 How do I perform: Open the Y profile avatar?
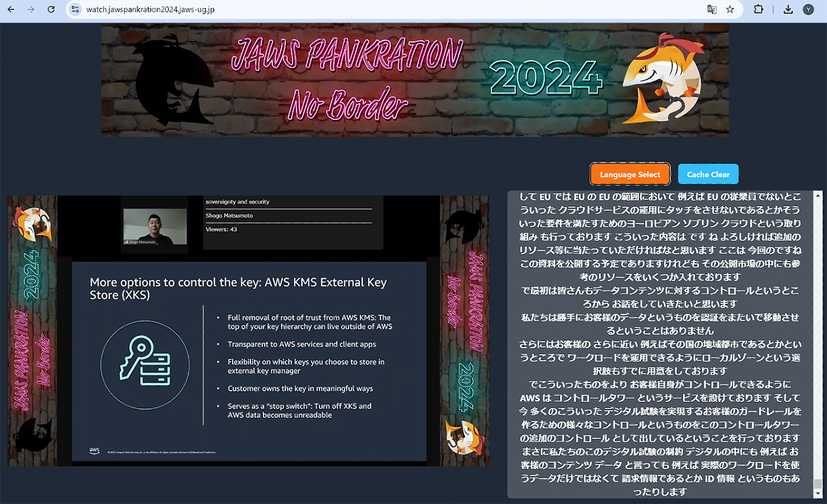[x=808, y=9]
